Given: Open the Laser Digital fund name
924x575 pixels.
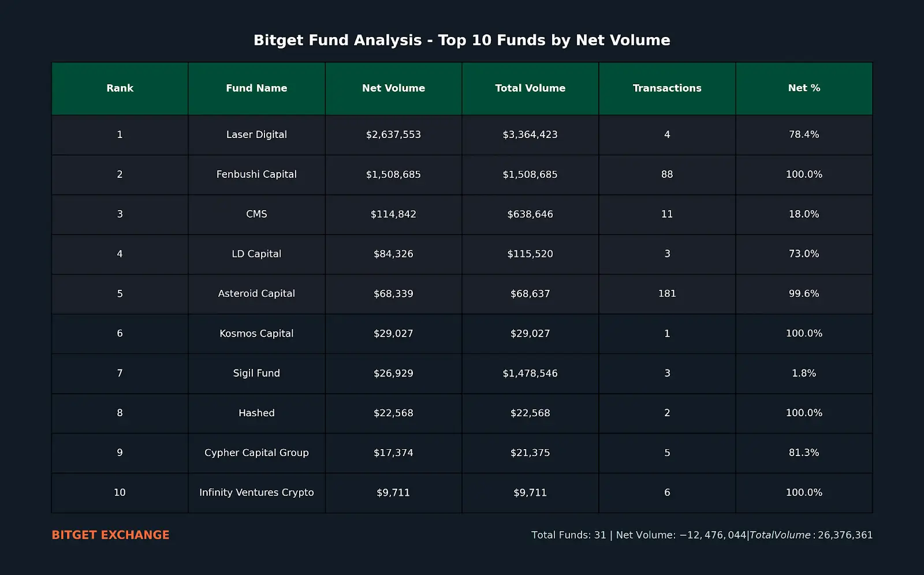Looking at the screenshot, I should point(256,135).
